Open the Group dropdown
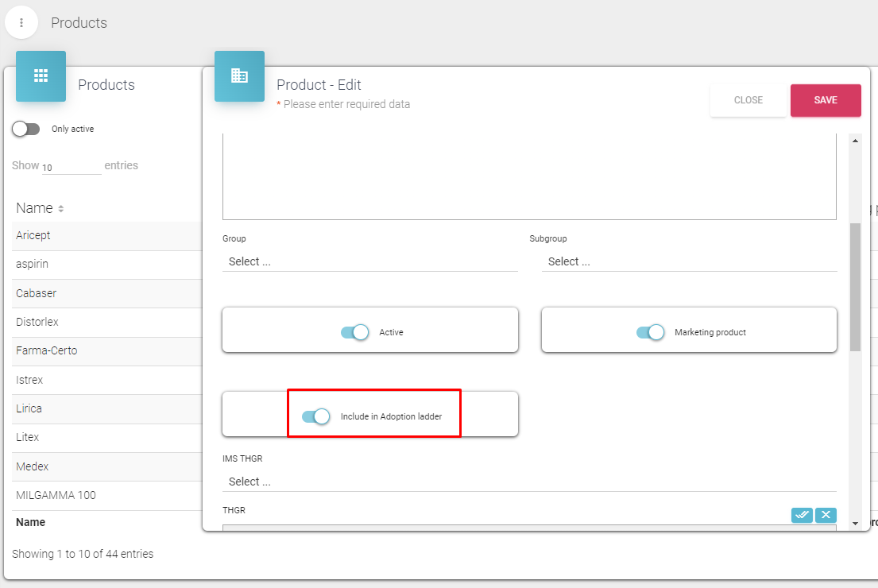Viewport: 878px width, 588px height. click(x=369, y=261)
